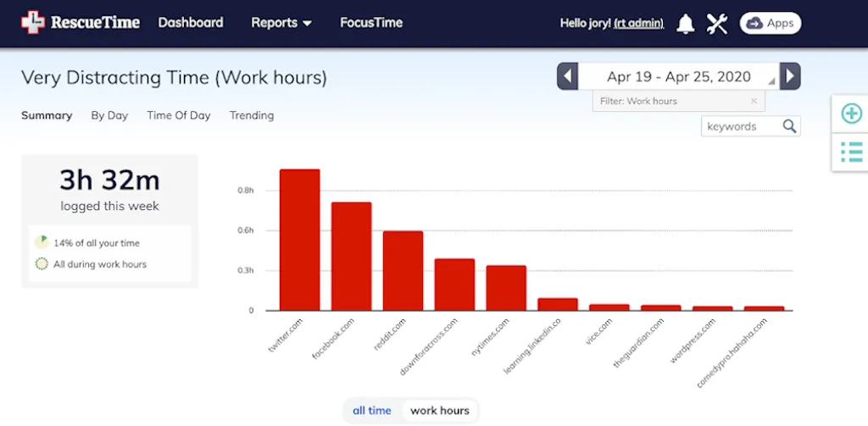This screenshot has width=868, height=426.
Task: Click the downforacross.com axis label
Action: pos(428,346)
